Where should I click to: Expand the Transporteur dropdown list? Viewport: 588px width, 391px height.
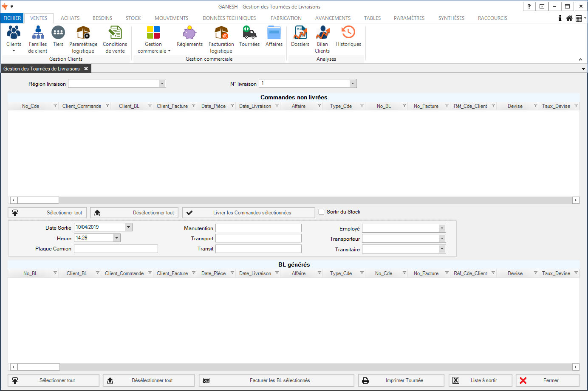coord(442,239)
